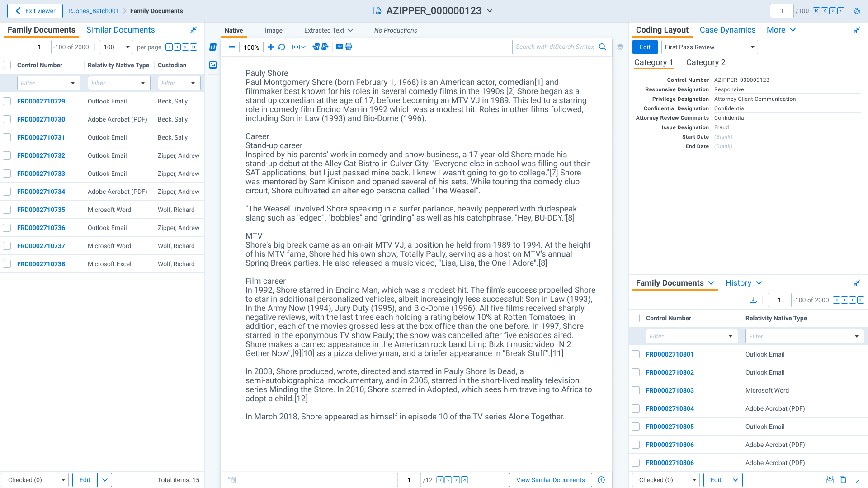Viewport: 868px width, 488px height.
Task: Go to the first document in the top navigator
Action: [x=816, y=11]
